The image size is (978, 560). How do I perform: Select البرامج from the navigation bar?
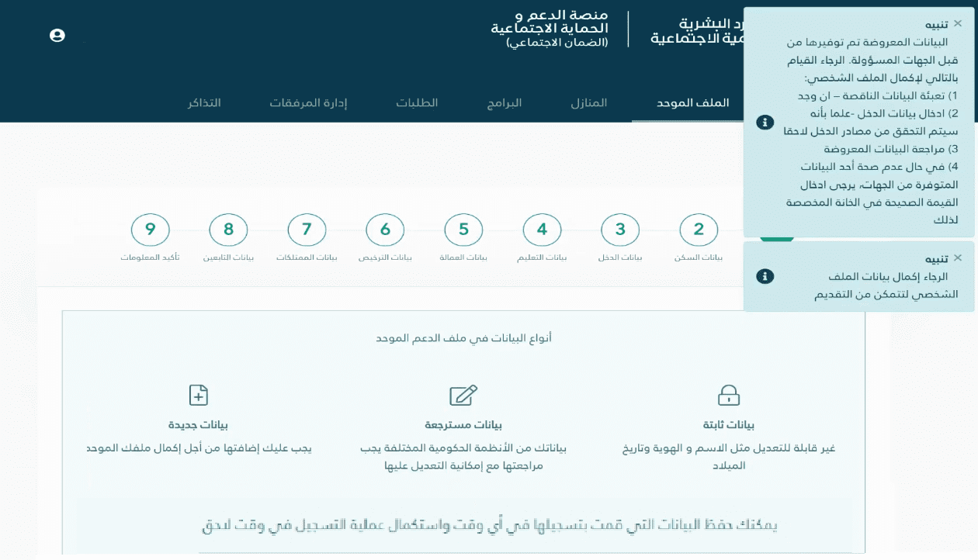[x=504, y=102]
